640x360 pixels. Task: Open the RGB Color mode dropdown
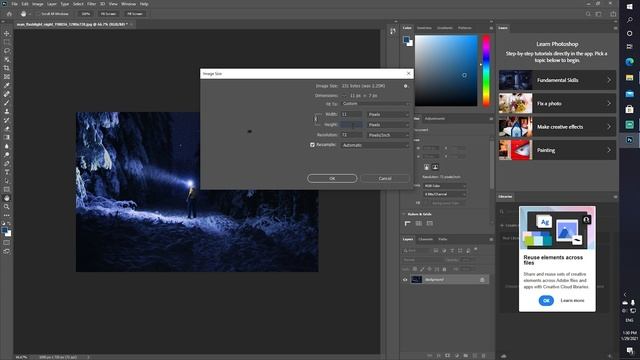tap(444, 186)
